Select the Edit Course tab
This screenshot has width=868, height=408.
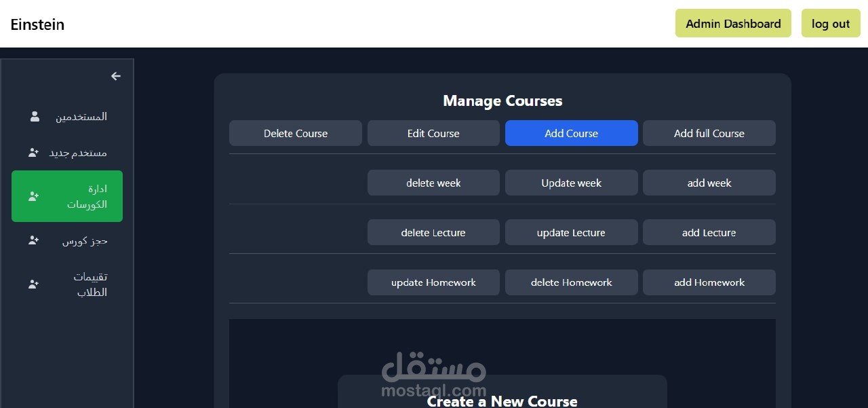coord(433,133)
